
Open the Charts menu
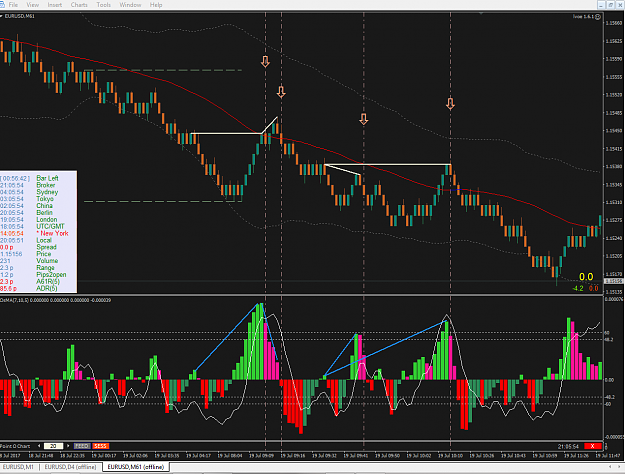point(79,5)
